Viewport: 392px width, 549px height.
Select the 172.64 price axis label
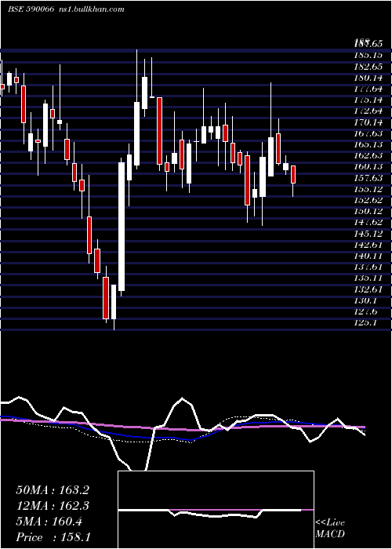(368, 111)
